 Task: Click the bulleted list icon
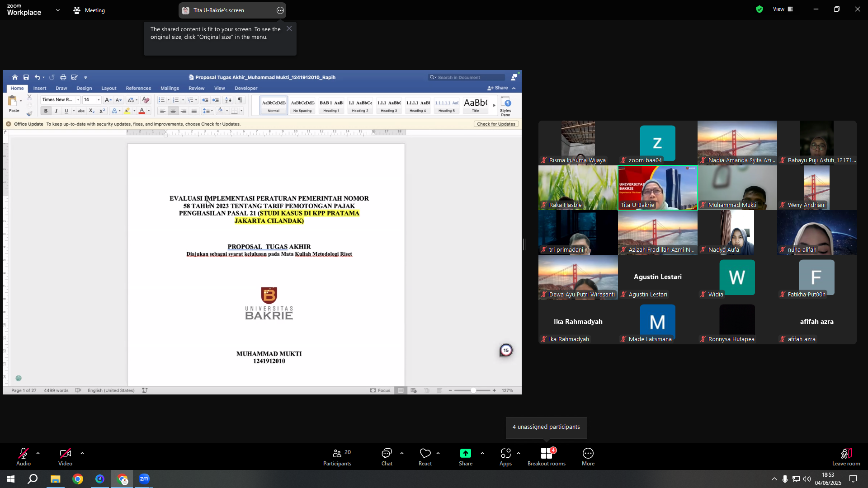[x=161, y=100]
